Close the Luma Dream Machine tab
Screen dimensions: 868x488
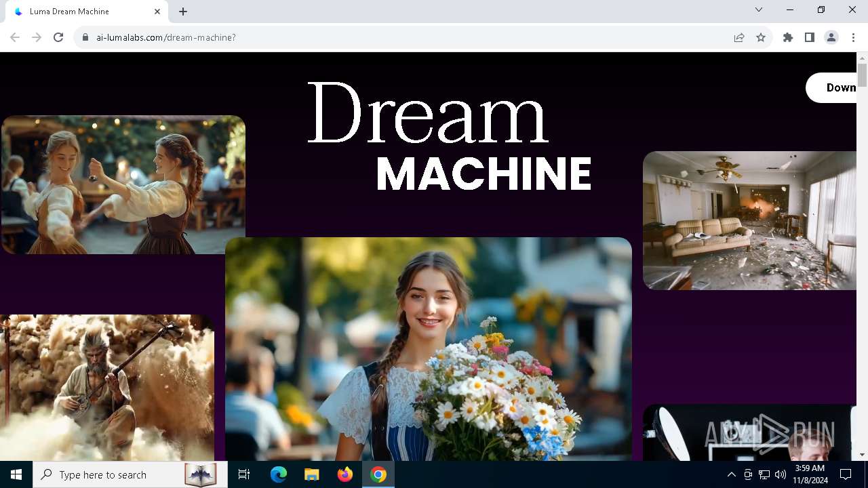coord(157,12)
